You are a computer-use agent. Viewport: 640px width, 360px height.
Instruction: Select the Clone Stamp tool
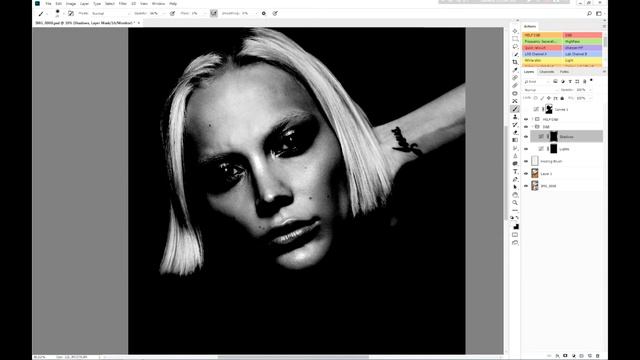(x=515, y=117)
